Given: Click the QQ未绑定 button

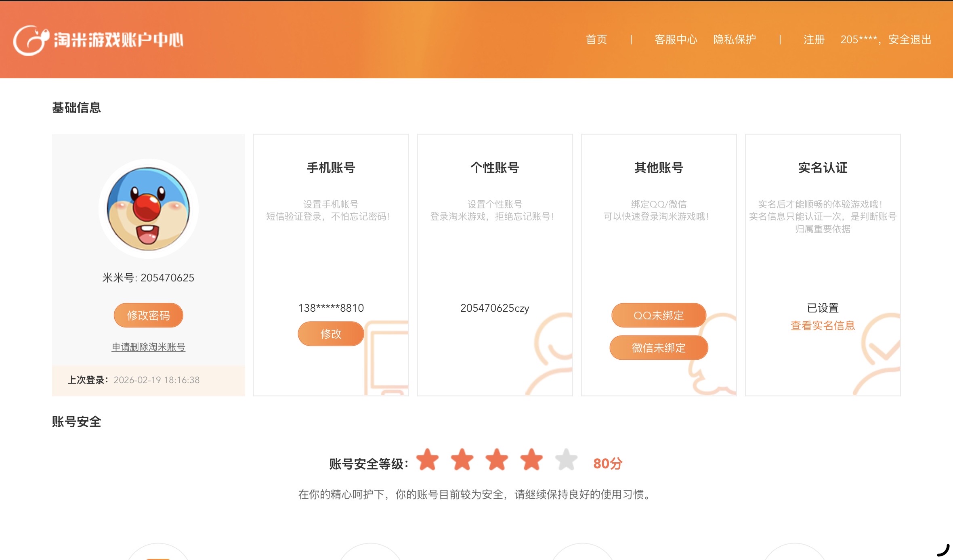Looking at the screenshot, I should (x=659, y=315).
